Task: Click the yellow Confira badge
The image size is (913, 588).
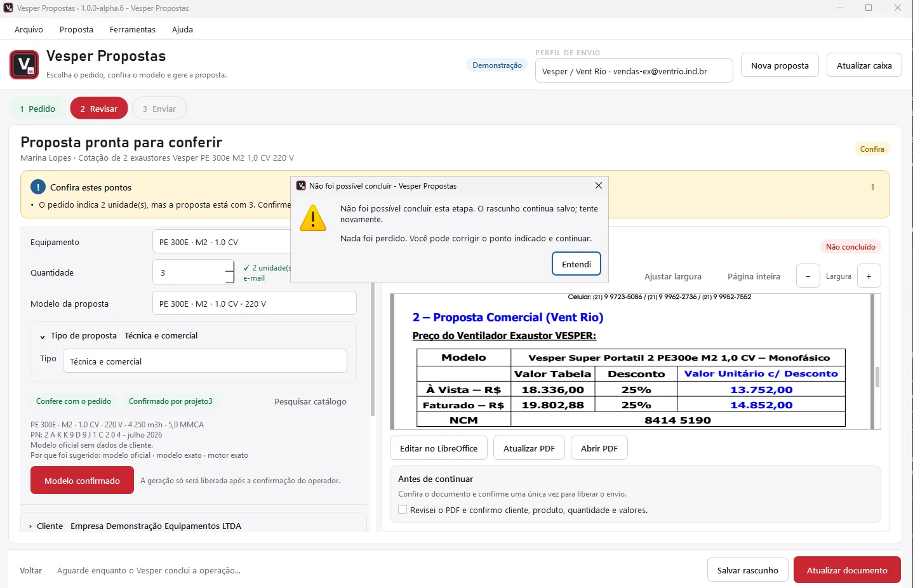Action: point(872,149)
